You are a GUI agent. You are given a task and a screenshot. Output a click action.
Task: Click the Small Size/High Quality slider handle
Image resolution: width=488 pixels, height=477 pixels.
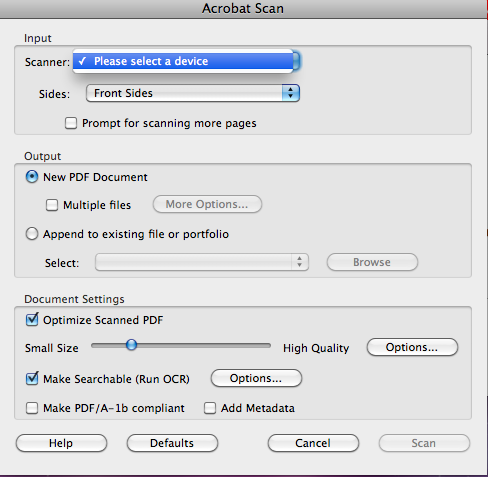tap(131, 345)
